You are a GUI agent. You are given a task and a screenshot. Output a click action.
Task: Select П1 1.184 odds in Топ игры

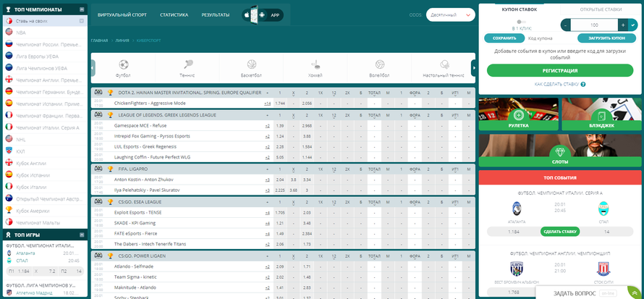point(20,271)
